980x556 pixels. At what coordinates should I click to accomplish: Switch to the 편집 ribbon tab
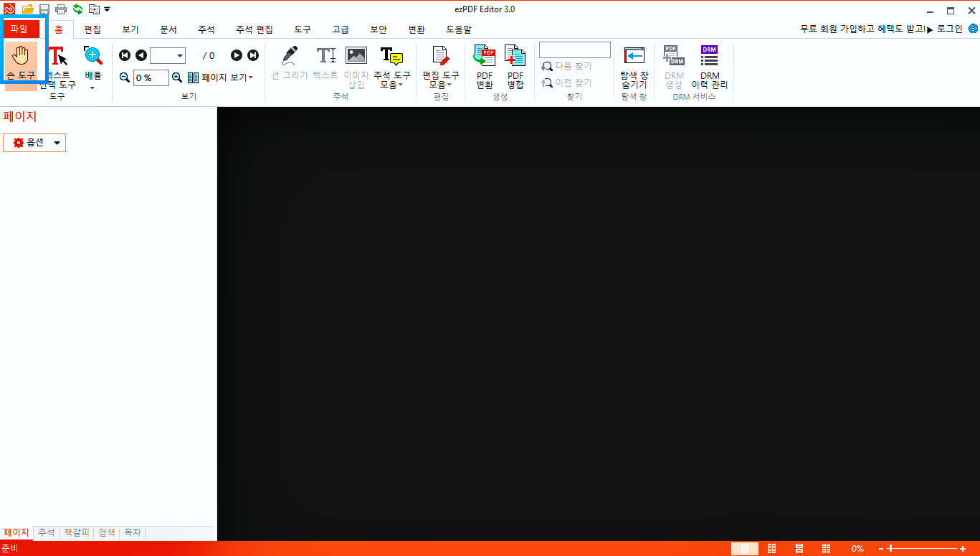tap(92, 29)
